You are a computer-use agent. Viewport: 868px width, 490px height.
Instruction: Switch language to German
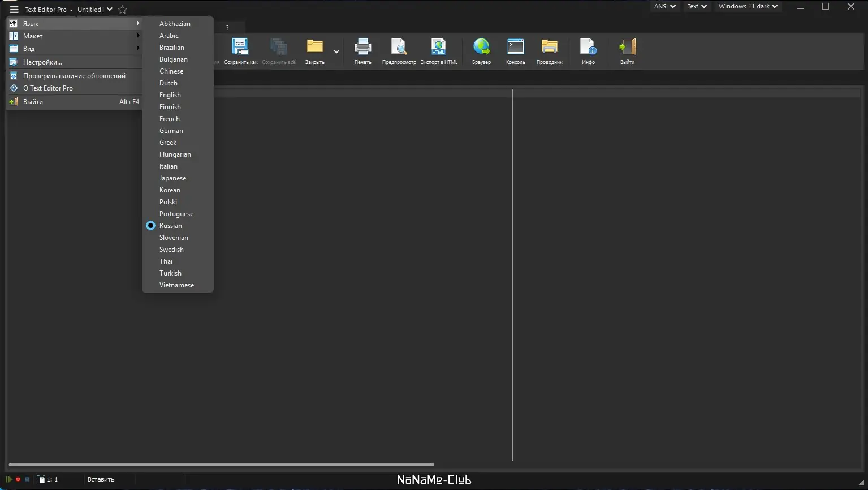178,131
